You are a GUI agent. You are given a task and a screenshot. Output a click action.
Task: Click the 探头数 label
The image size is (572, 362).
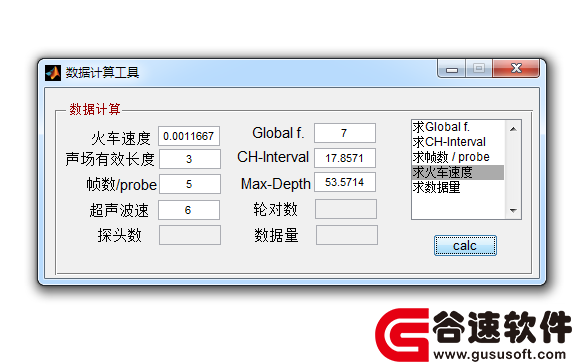pyautogui.click(x=119, y=235)
